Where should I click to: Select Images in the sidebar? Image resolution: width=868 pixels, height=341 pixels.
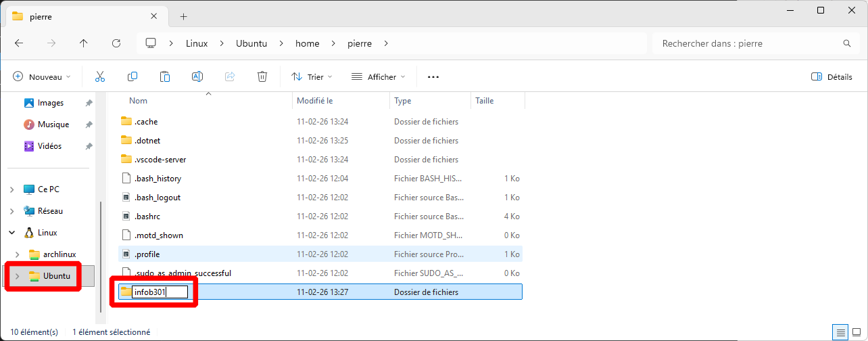click(x=51, y=103)
